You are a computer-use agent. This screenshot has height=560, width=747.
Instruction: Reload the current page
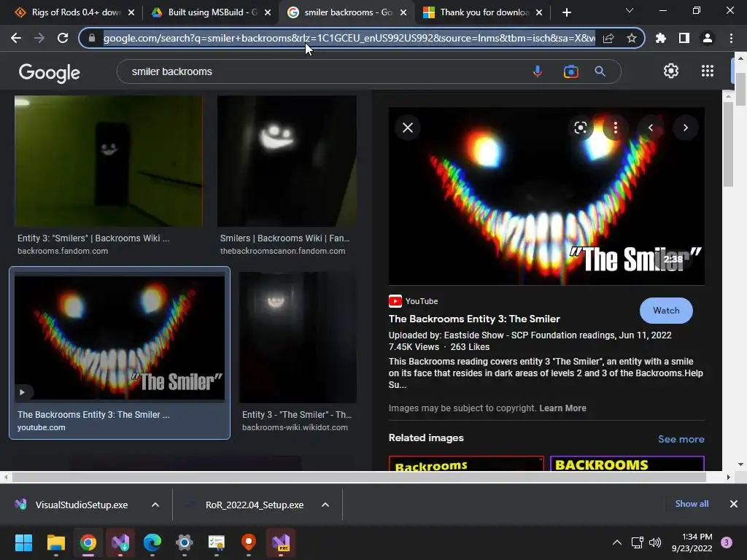pyautogui.click(x=63, y=38)
